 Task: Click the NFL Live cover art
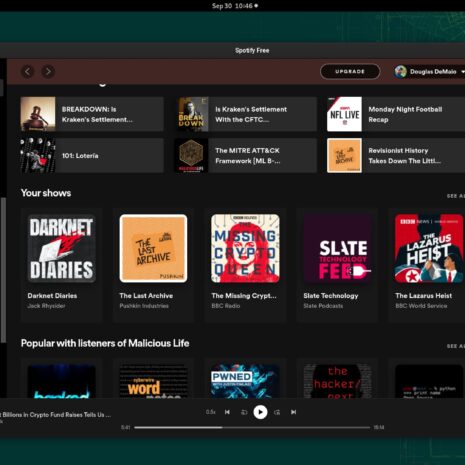pos(344,114)
